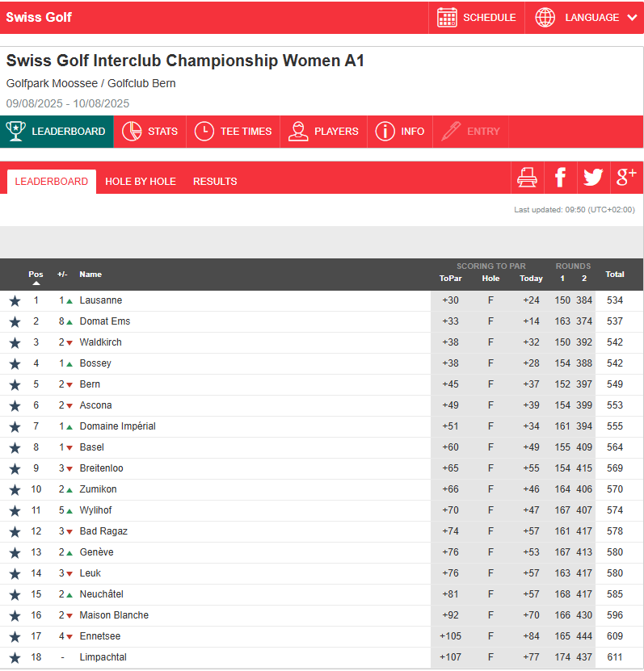Favorite Limpachtal with its star icon
Viewport: 644px width, 671px height.
coord(15,657)
